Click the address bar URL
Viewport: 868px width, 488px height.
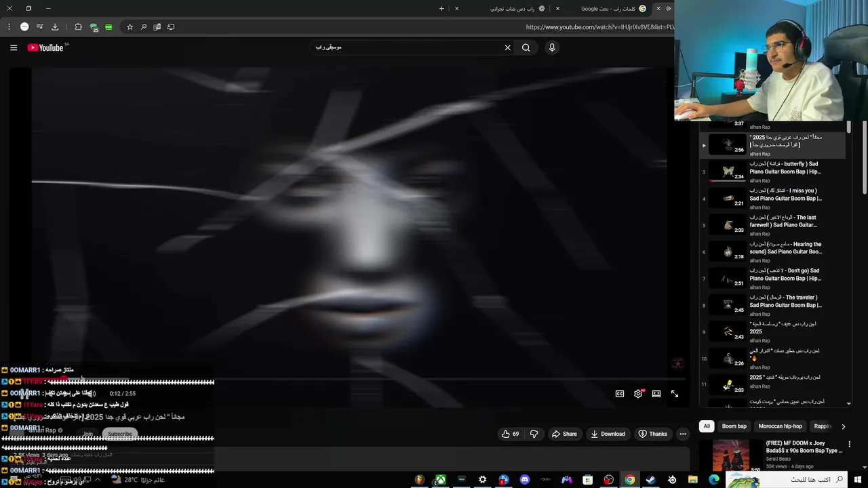599,27
